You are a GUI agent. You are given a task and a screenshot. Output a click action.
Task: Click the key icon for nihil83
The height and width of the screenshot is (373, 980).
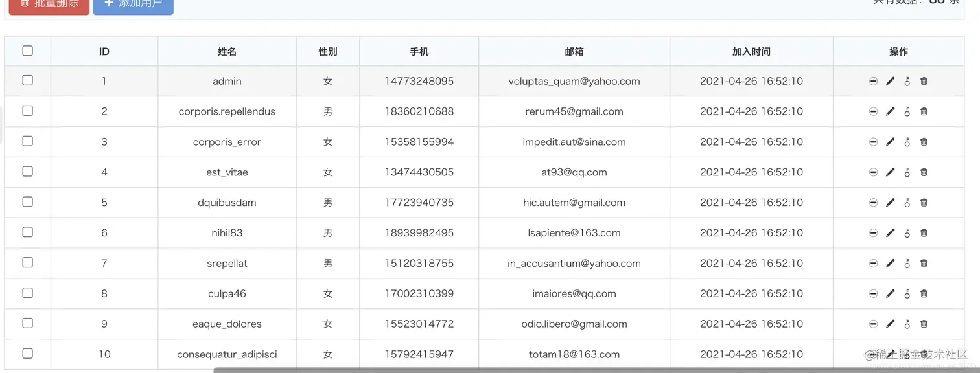907,233
